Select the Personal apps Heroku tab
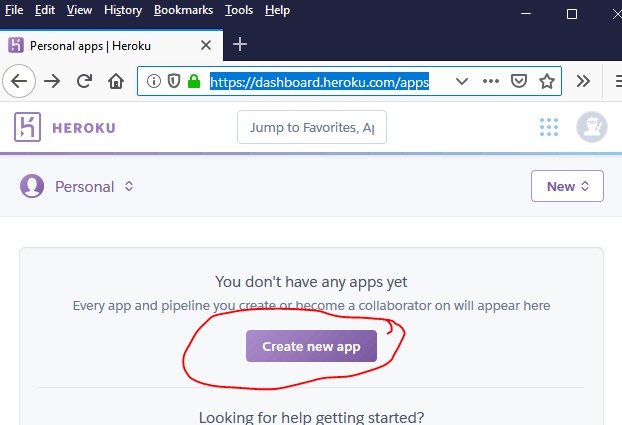Image resolution: width=622 pixels, height=425 pixels. (111, 45)
